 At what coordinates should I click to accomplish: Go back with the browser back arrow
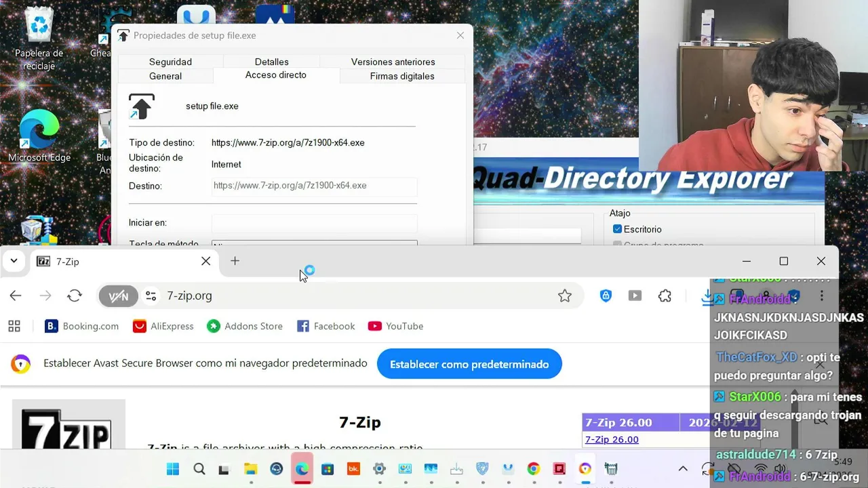point(16,296)
